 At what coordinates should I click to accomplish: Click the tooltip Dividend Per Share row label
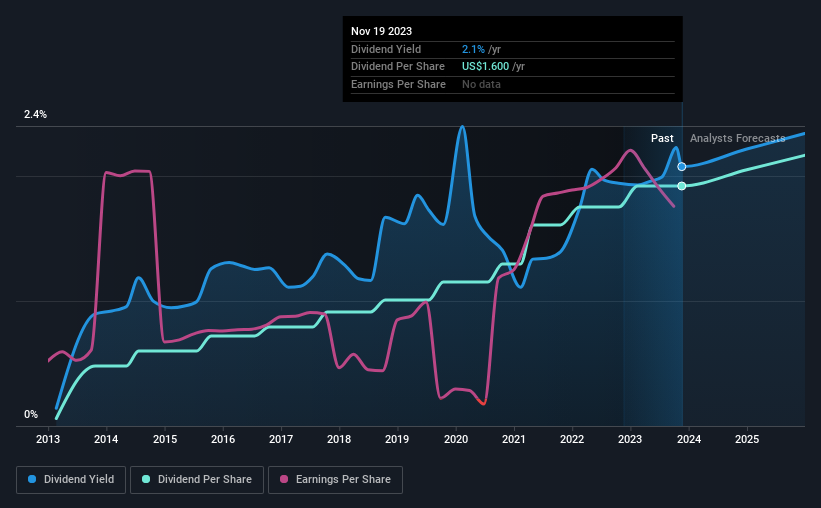pos(398,67)
